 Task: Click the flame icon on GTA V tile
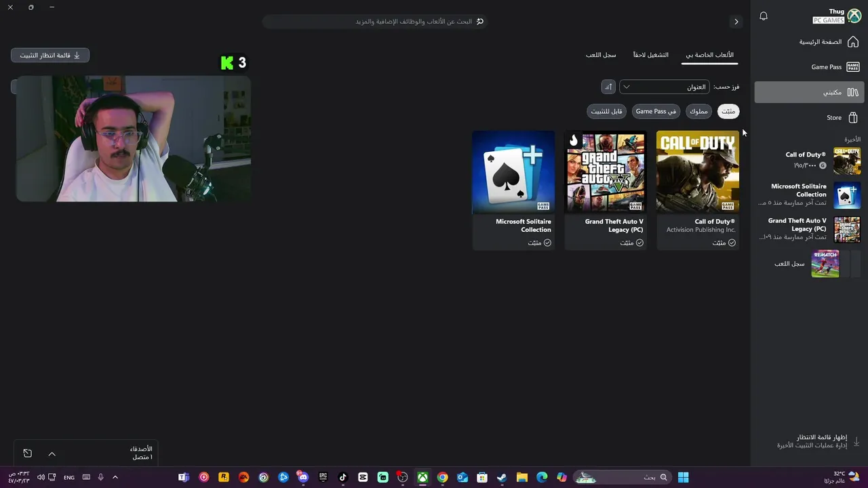(574, 140)
